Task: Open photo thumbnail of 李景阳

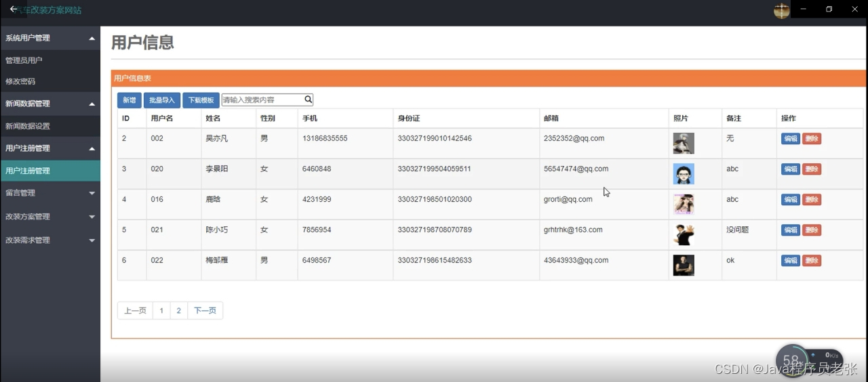Action: (684, 174)
